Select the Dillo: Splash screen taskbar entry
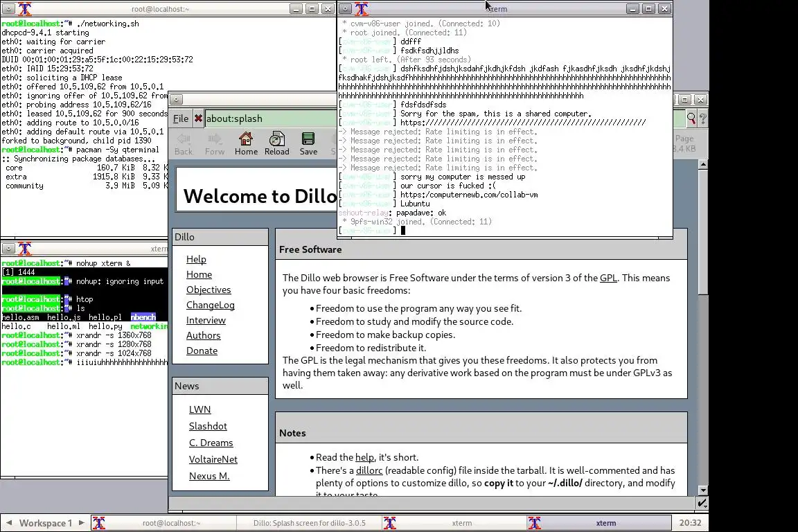Viewport: 798px width, 532px height. 310,523
